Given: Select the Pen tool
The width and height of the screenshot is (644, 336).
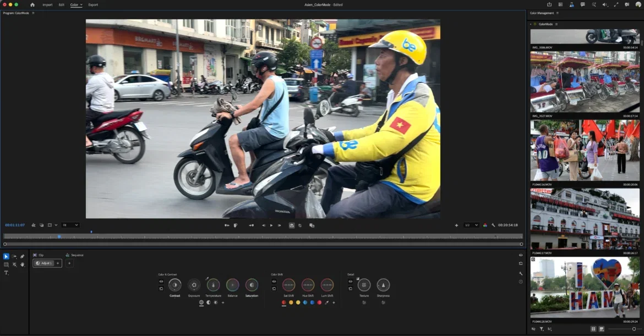Looking at the screenshot, I should pyautogui.click(x=22, y=256).
